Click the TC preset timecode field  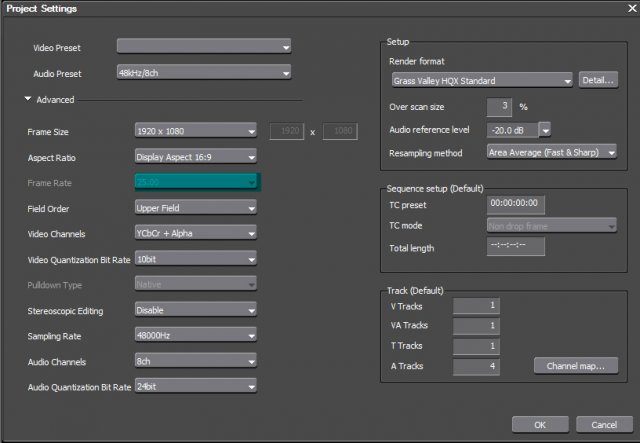click(x=514, y=203)
